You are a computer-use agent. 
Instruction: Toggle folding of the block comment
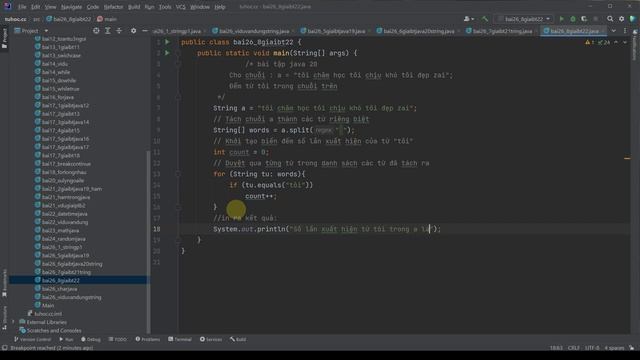(178, 64)
